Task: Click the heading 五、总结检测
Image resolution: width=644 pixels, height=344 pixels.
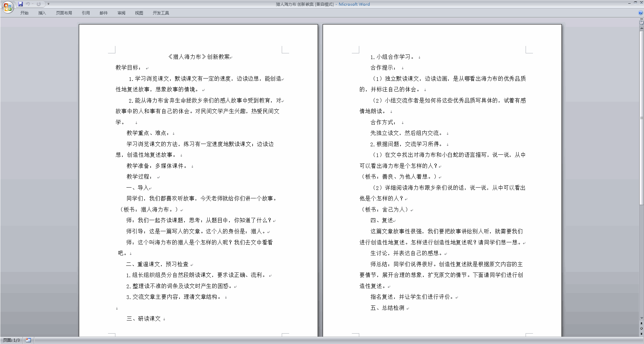Action: tap(387, 308)
